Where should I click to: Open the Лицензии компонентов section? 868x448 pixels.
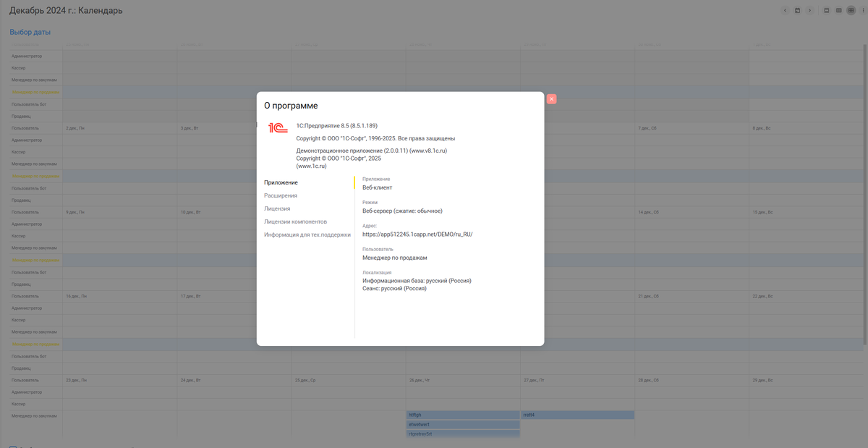tap(295, 221)
